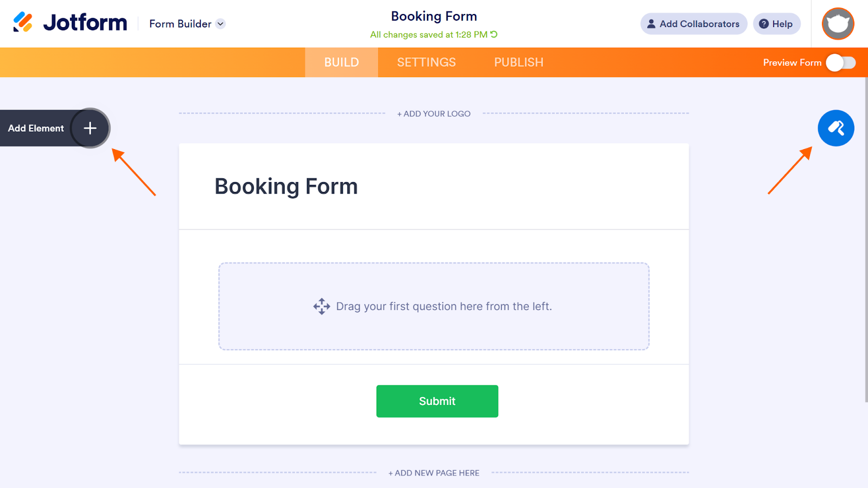The image size is (868, 488).
Task: Click the right-side vertical scrollbar
Action: tap(866, 239)
